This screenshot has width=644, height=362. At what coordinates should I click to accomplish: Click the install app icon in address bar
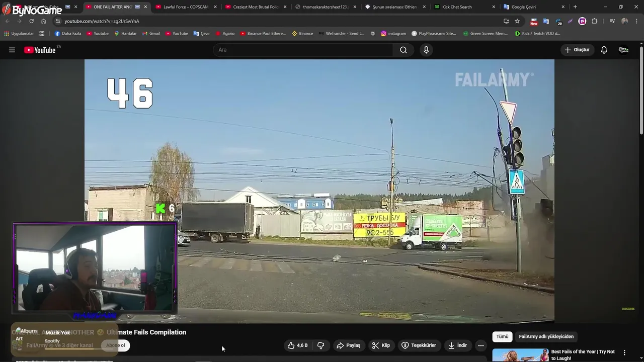506,21
